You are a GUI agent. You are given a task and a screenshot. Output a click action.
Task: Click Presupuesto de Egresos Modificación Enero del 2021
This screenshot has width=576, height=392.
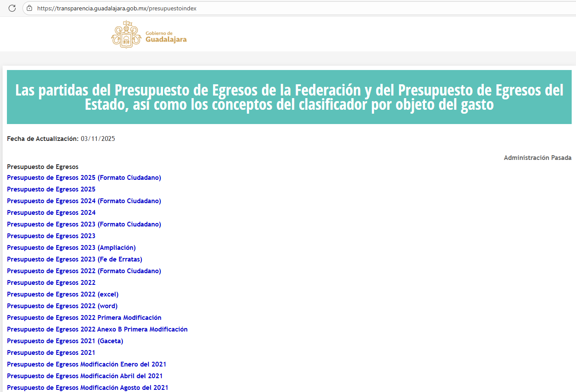(86, 364)
